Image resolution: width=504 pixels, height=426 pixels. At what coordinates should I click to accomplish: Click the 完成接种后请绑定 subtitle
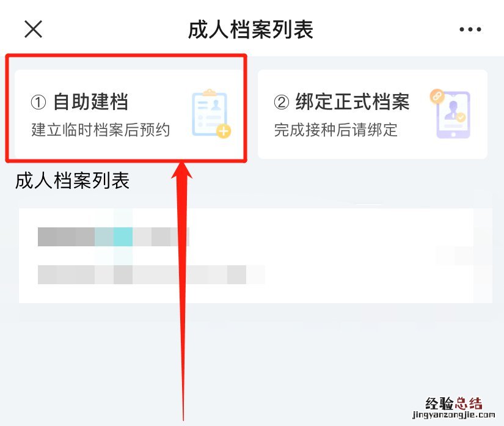(x=336, y=130)
